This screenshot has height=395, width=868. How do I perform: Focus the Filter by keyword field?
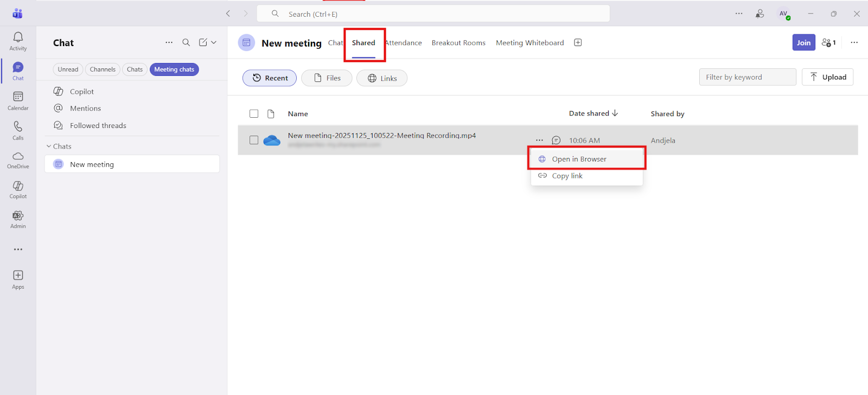pyautogui.click(x=747, y=77)
